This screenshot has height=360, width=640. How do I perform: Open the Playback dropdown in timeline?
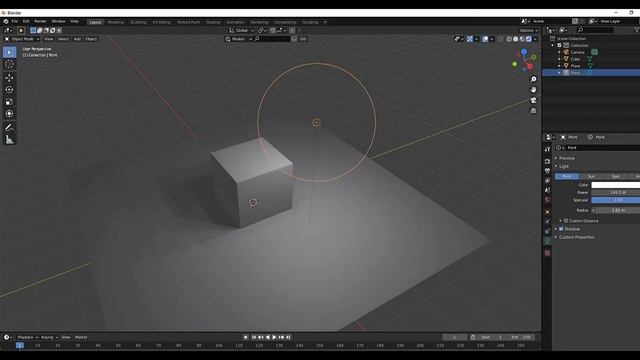tap(27, 337)
